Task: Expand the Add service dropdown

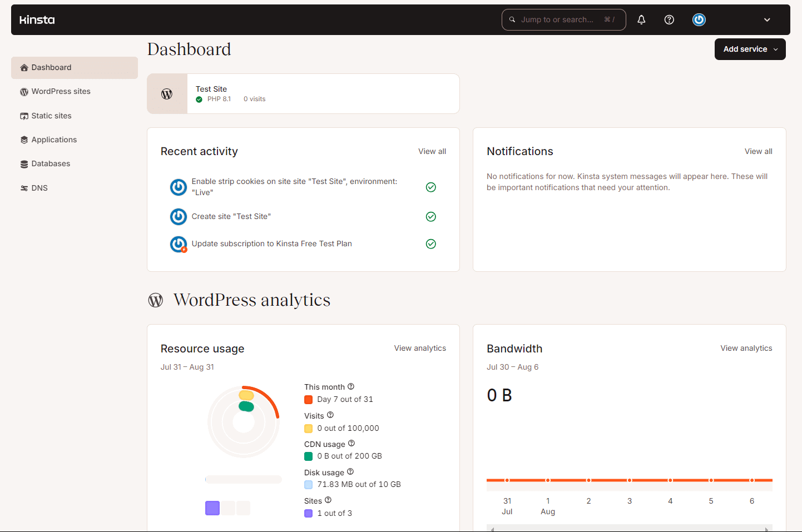Action: click(x=750, y=49)
